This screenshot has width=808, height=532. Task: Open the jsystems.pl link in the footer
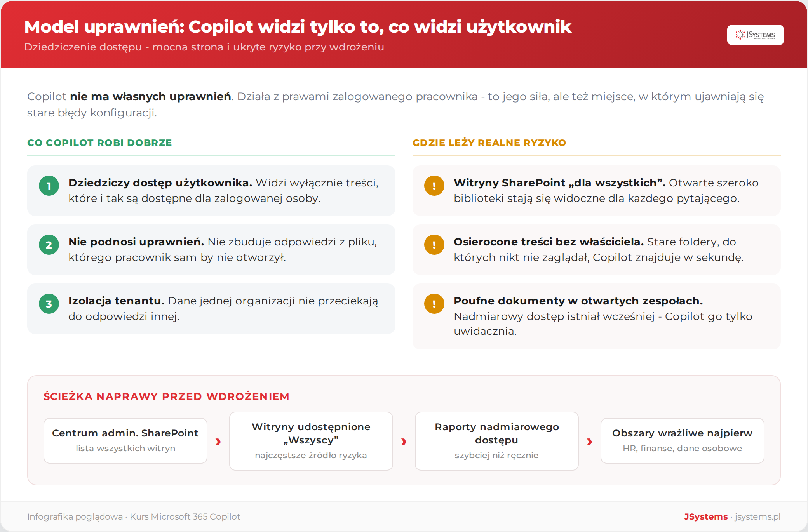(757, 516)
